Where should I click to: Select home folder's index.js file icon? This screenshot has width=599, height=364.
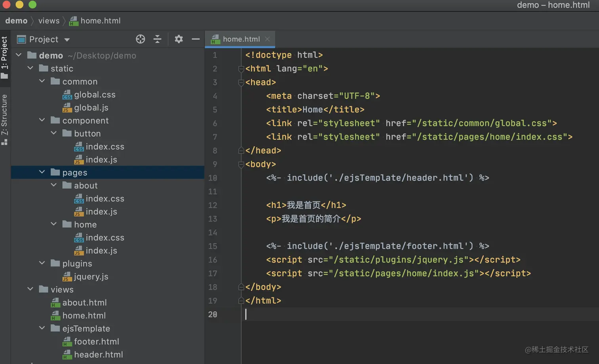coord(79,251)
